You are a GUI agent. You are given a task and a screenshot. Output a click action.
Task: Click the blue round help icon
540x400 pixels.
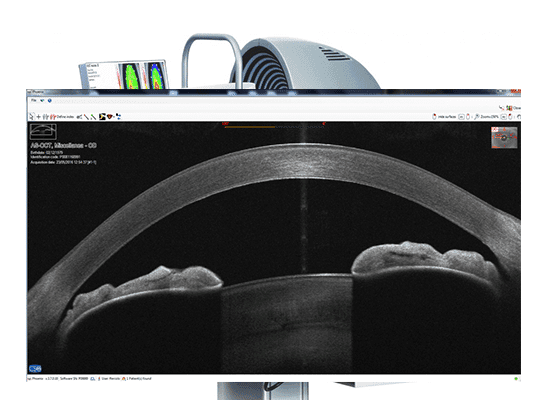[50, 101]
